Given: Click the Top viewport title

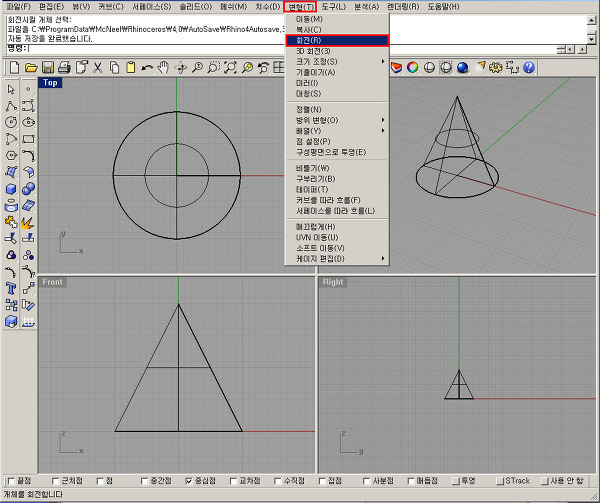Looking at the screenshot, I should (50, 83).
